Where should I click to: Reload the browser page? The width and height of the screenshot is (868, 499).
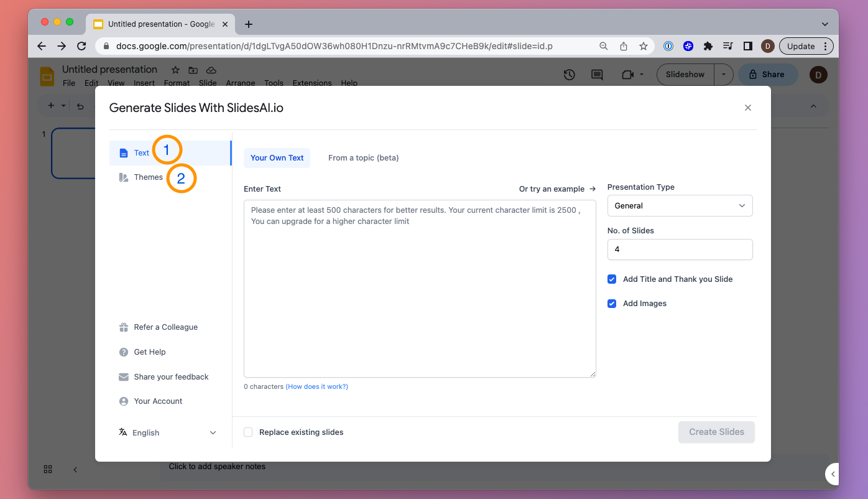coord(81,46)
